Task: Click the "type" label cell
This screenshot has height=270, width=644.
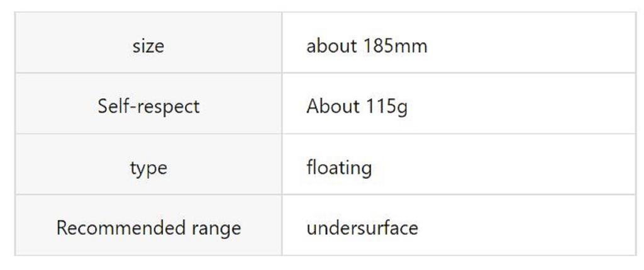Action: 148,167
